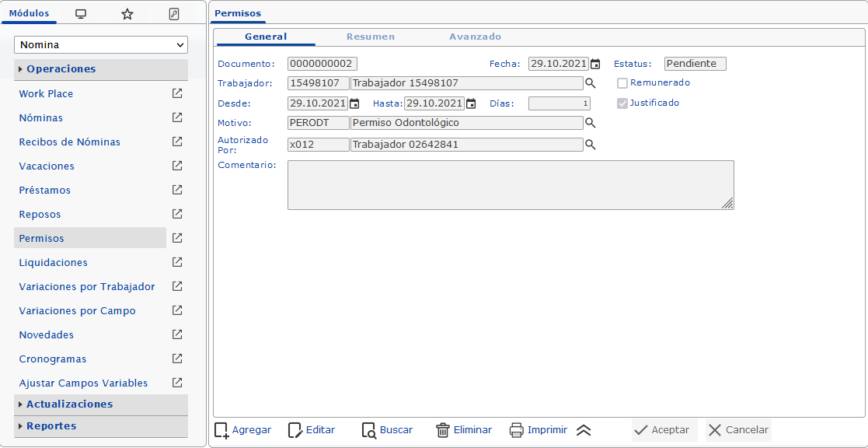The image size is (868, 448).
Task: Click the Editar button
Action: pos(312,430)
